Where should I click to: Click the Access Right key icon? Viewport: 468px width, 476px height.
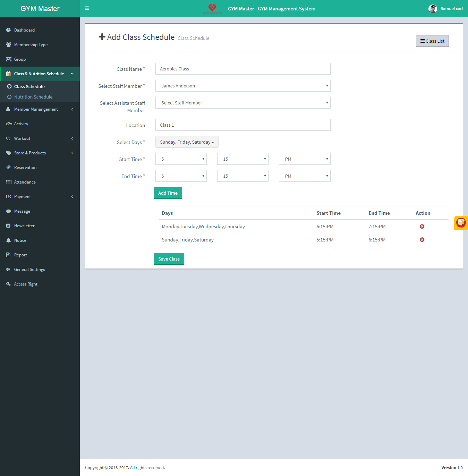8,284
